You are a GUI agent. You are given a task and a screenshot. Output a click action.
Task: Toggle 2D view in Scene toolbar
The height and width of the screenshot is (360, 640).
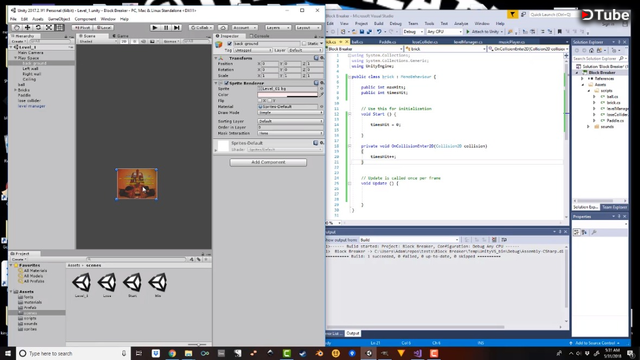coord(124,41)
